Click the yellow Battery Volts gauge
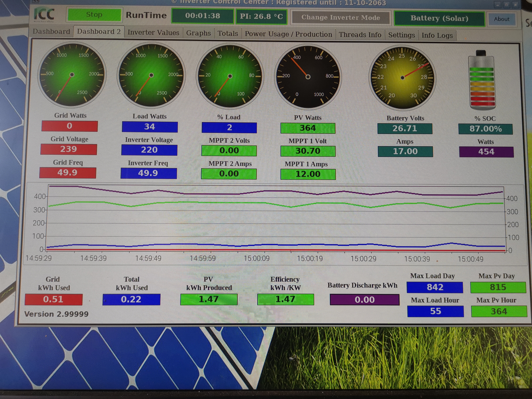This screenshot has width=532, height=399. coord(402,78)
